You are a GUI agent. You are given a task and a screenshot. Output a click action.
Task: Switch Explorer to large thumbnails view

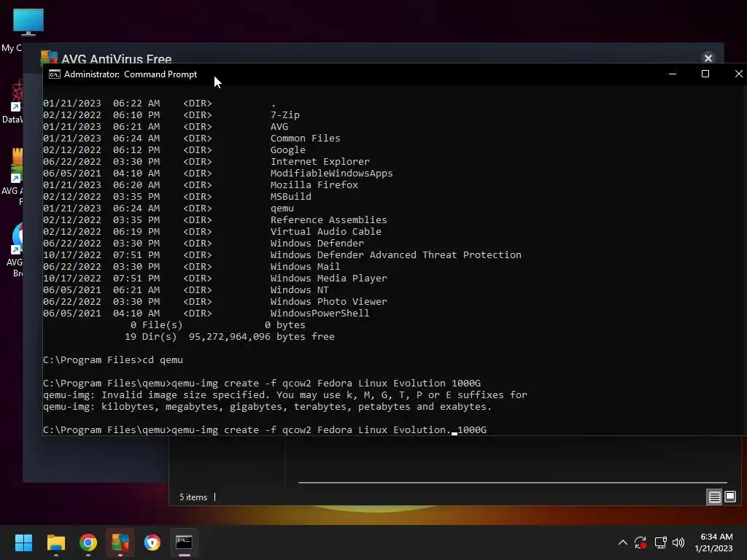point(730,497)
